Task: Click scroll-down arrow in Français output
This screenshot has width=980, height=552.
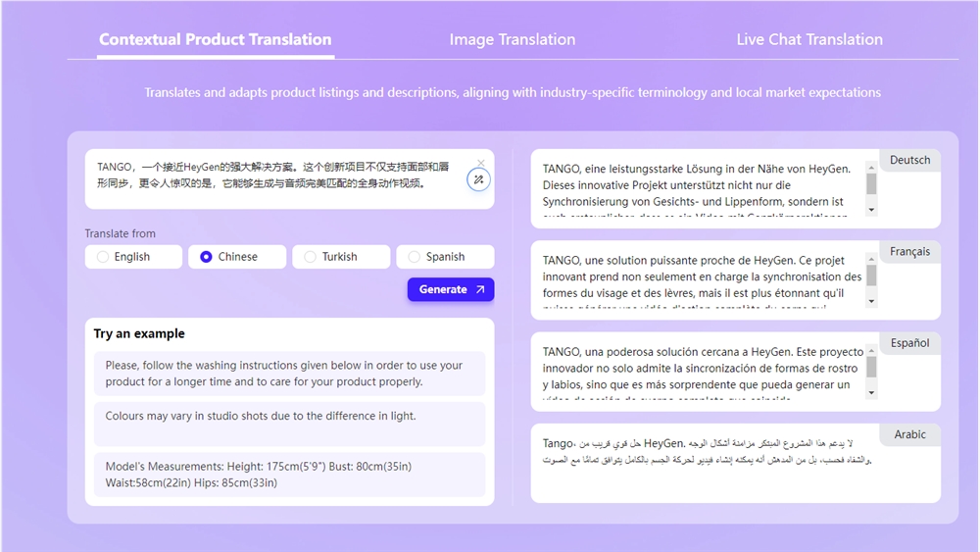Action: tap(871, 301)
